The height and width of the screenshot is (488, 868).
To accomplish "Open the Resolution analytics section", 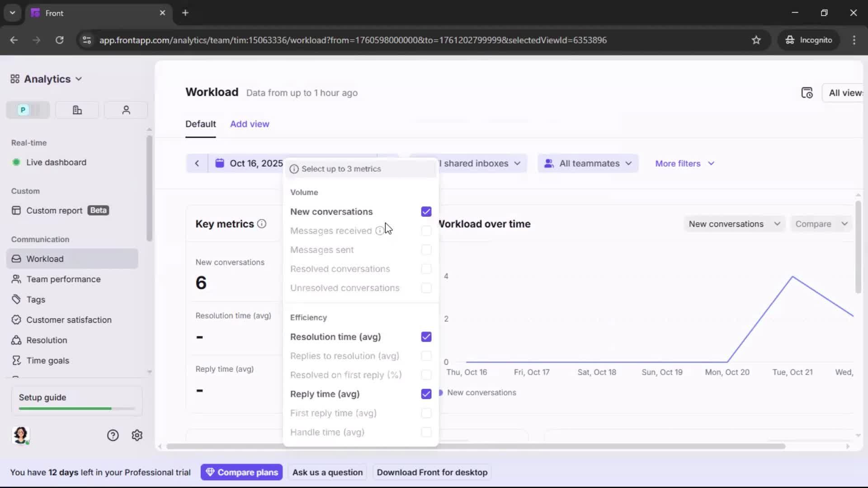I will tap(46, 340).
